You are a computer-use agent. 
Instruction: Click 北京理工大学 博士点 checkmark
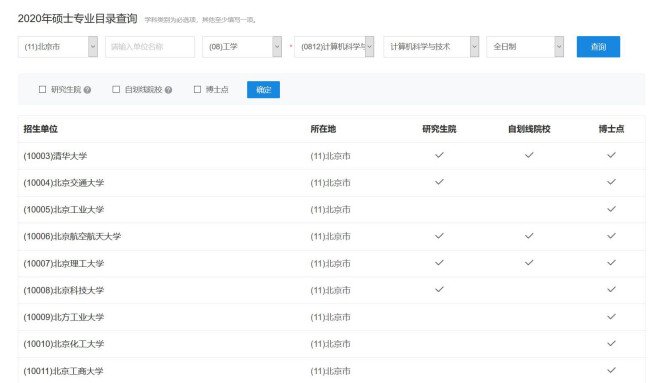611,263
